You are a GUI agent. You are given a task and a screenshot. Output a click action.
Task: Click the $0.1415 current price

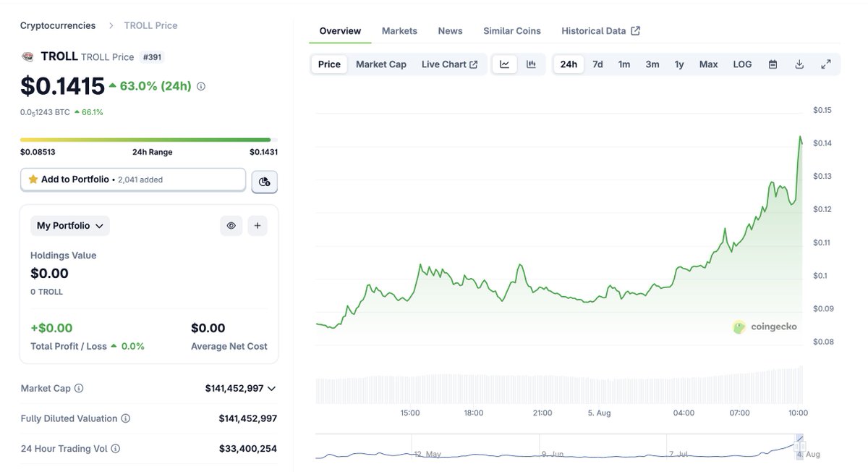[63, 86]
